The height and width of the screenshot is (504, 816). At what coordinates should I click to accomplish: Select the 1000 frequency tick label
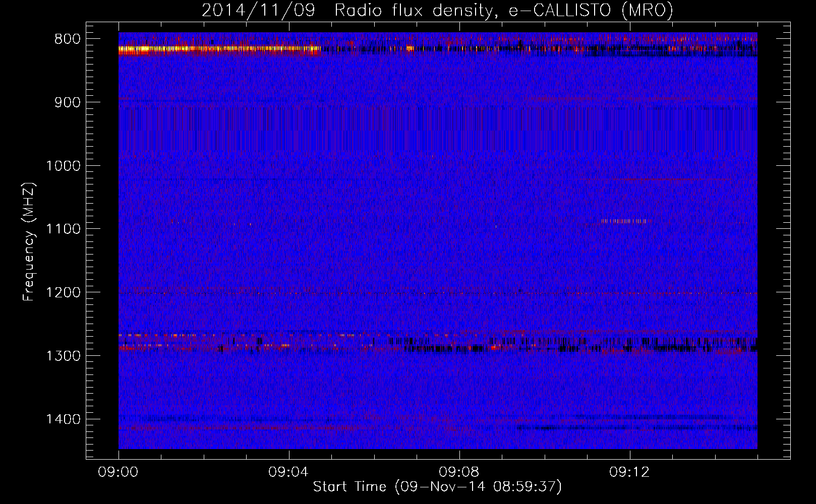point(63,166)
